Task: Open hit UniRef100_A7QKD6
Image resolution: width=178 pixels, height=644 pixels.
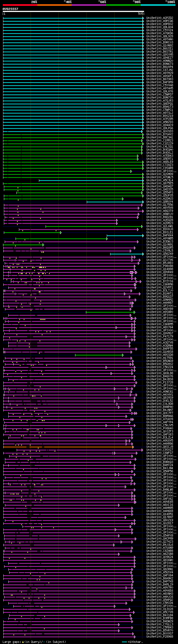Action: tap(160, 33)
